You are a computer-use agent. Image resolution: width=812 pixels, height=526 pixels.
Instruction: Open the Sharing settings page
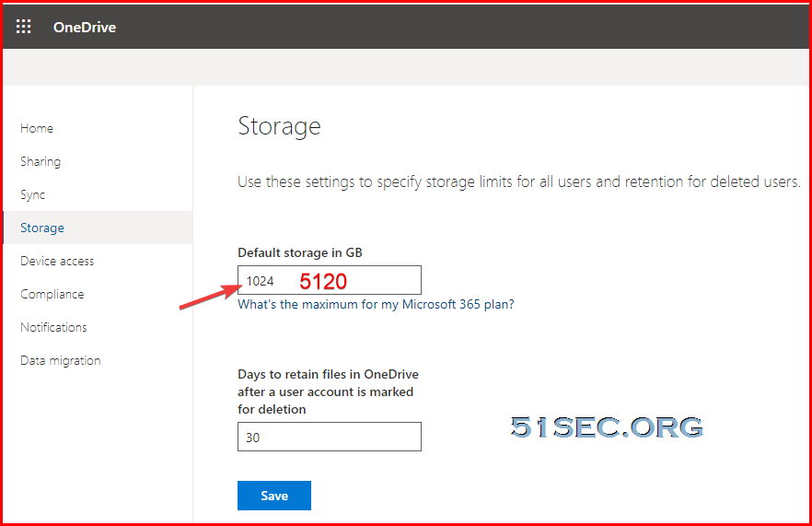tap(41, 161)
